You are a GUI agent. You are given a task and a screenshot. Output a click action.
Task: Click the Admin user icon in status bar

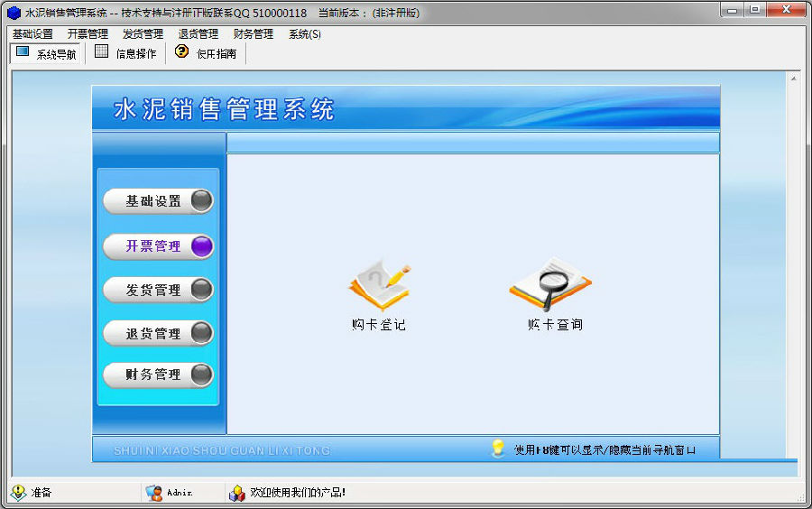154,493
